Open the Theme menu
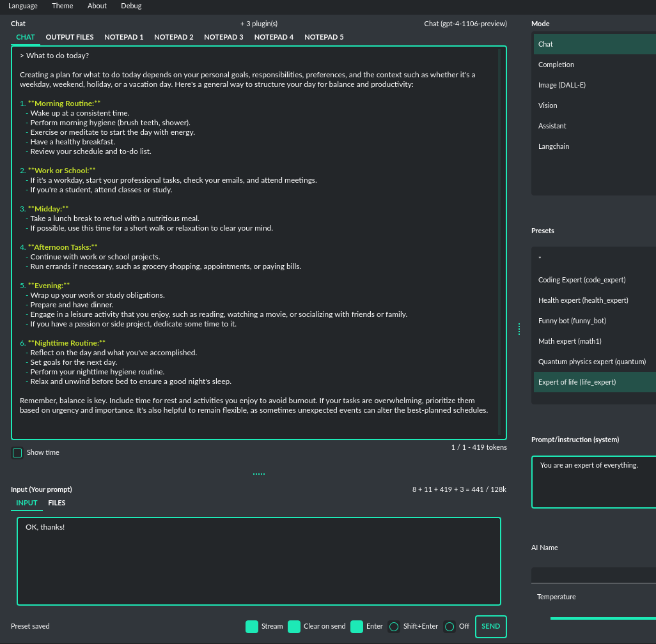The image size is (656, 644). click(x=62, y=6)
